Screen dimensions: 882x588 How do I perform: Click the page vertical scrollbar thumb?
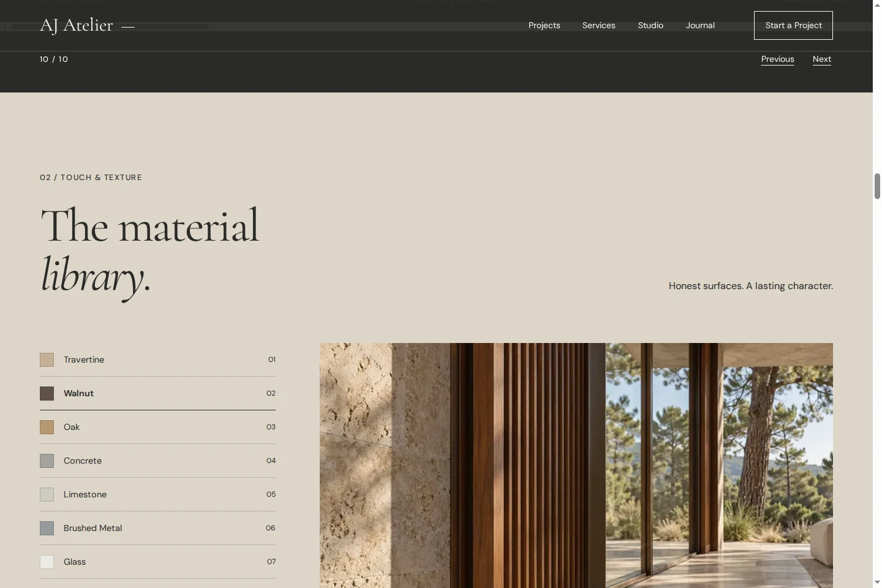click(877, 186)
